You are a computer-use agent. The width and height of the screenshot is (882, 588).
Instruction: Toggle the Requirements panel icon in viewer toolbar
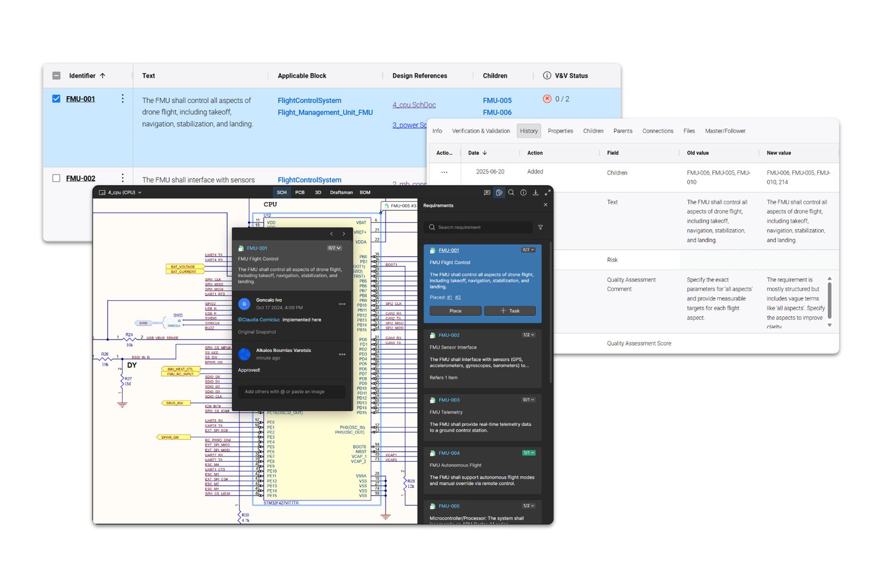pos(499,192)
